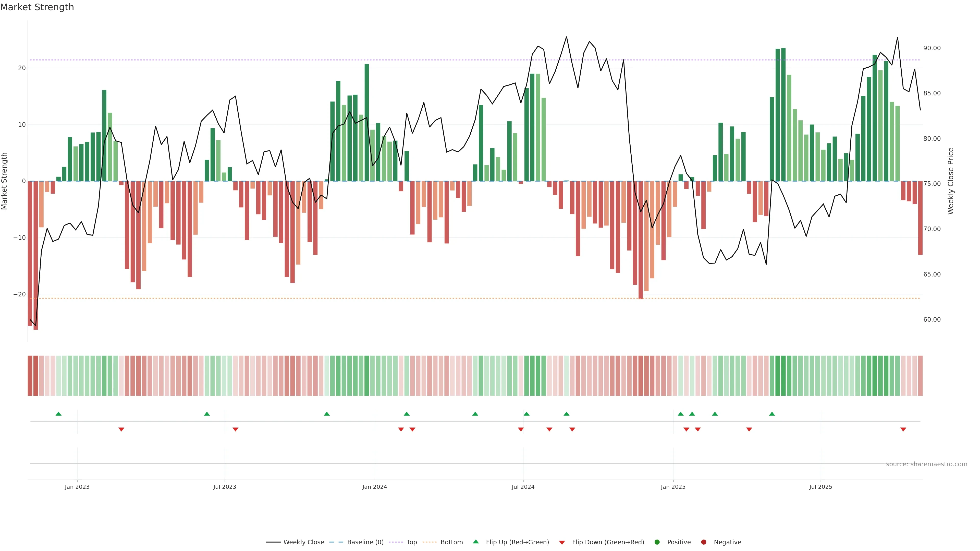
Task: Click the Positive green circle legend icon
Action: coord(657,542)
